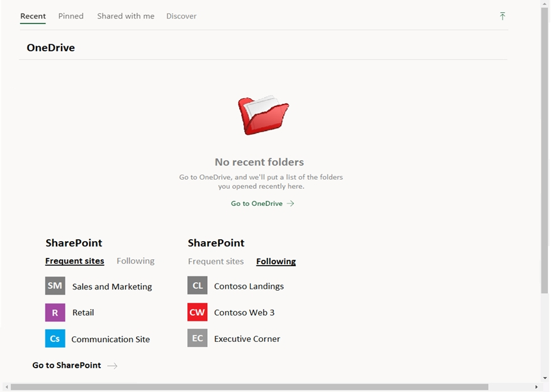Switch to the Pinned tab
Image resolution: width=551 pixels, height=392 pixels.
coord(71,16)
